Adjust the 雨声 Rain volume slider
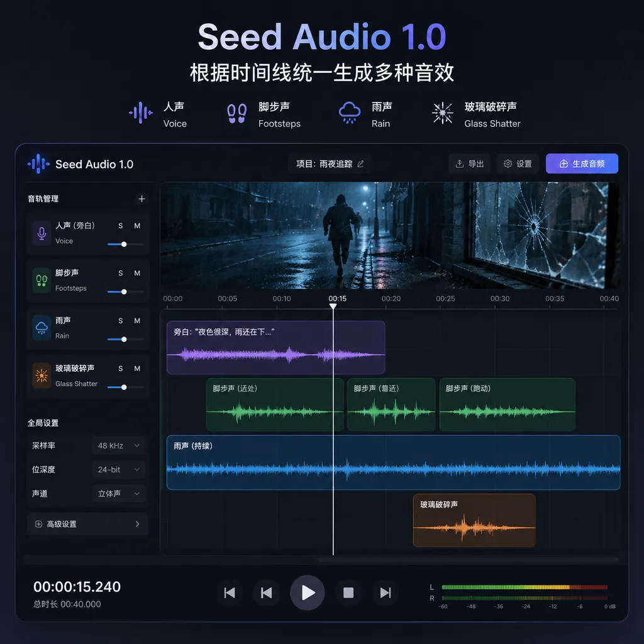Screen dimensions: 644x644 click(125, 339)
